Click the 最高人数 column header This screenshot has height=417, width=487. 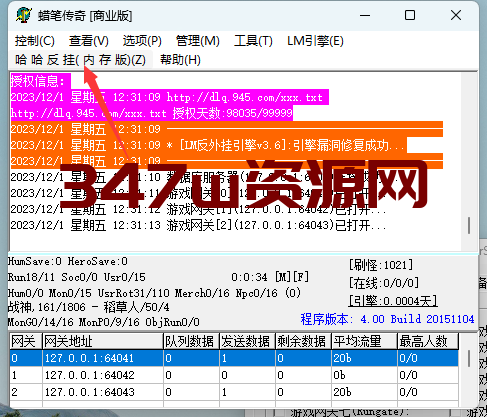tap(428, 341)
